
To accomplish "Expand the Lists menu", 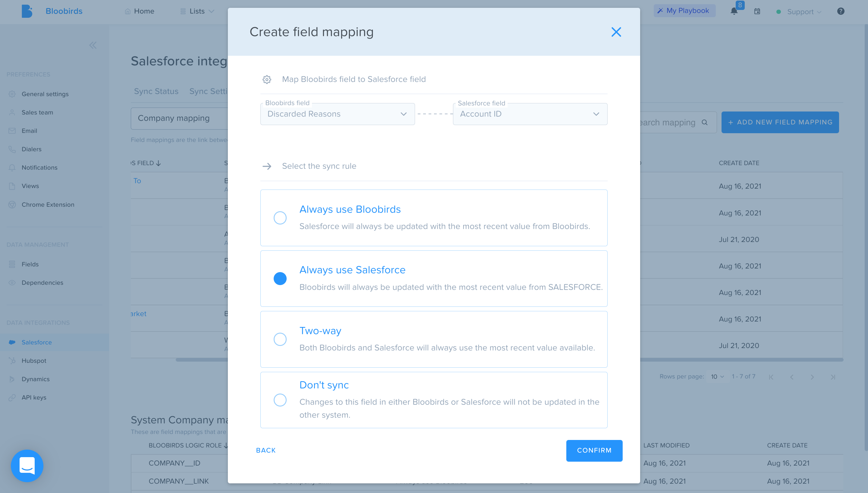I will 197,11.
